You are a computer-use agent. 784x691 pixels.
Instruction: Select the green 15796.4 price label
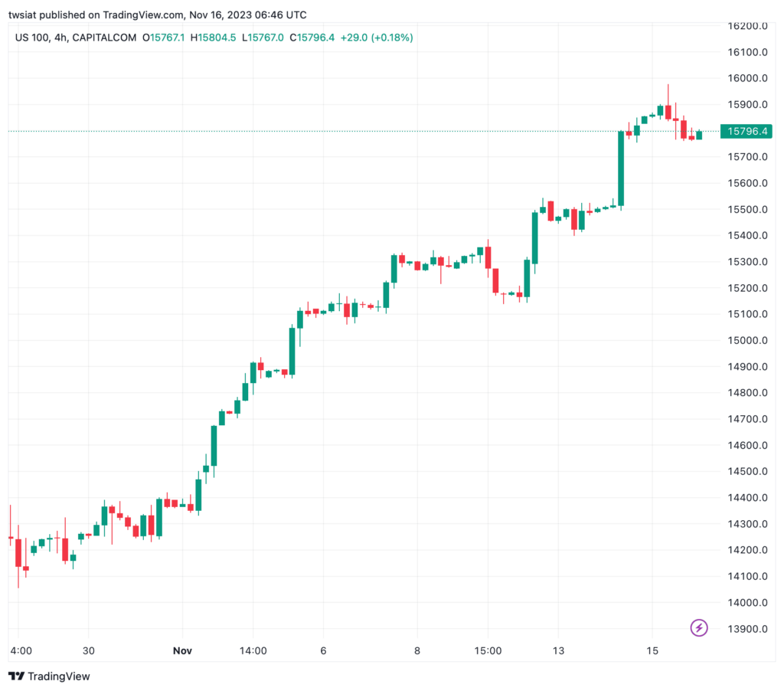tap(746, 131)
